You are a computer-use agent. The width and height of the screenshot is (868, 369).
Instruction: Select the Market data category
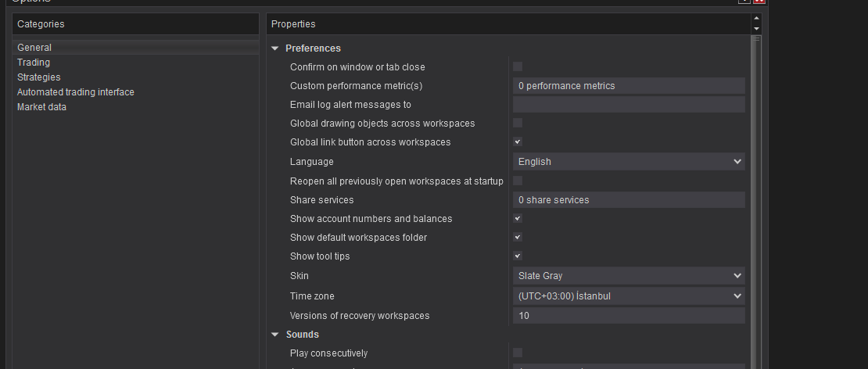pyautogui.click(x=41, y=107)
